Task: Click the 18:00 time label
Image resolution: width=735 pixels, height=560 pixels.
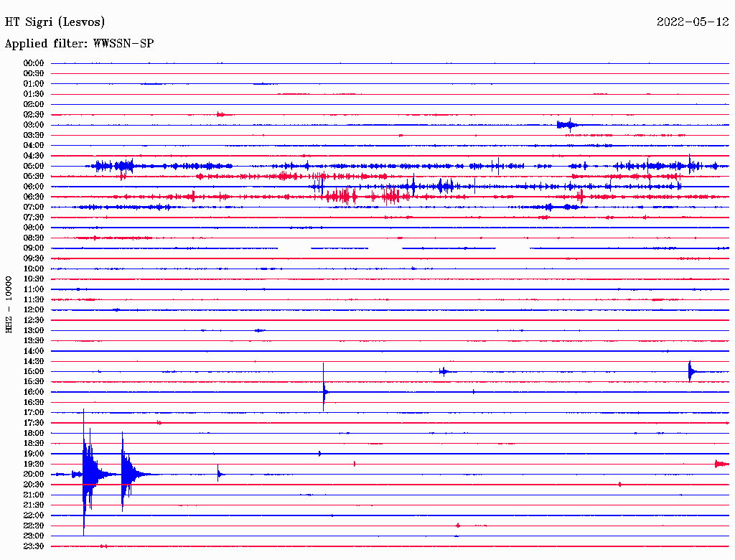Action: tap(34, 433)
